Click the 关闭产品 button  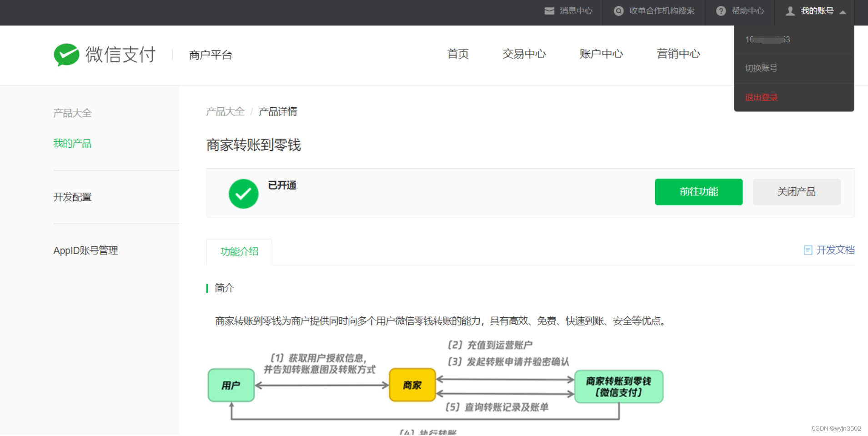click(796, 192)
